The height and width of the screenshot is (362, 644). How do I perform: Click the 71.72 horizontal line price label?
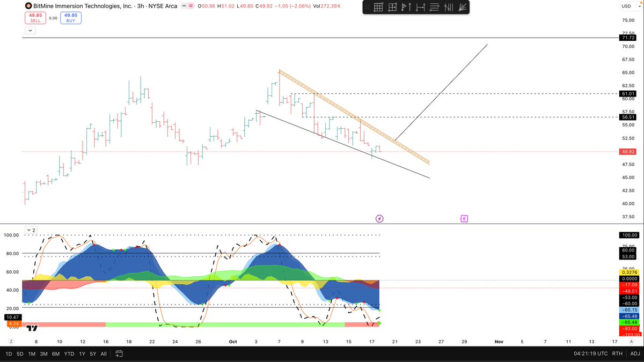[627, 38]
